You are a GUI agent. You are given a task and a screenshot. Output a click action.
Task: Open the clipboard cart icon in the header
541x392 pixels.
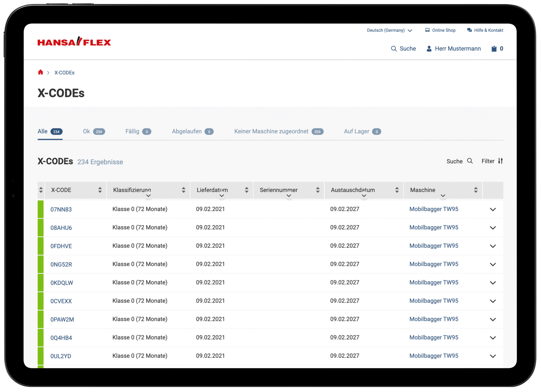[494, 49]
